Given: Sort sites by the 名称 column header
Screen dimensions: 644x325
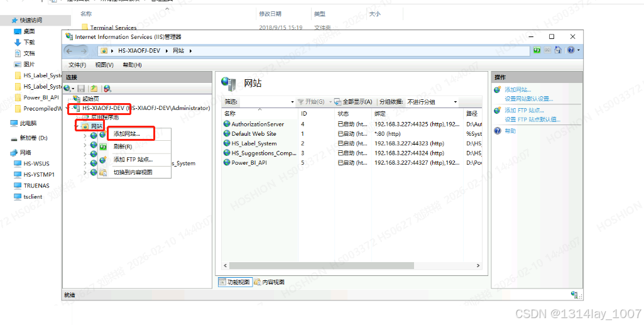Looking at the screenshot, I should 260,114.
